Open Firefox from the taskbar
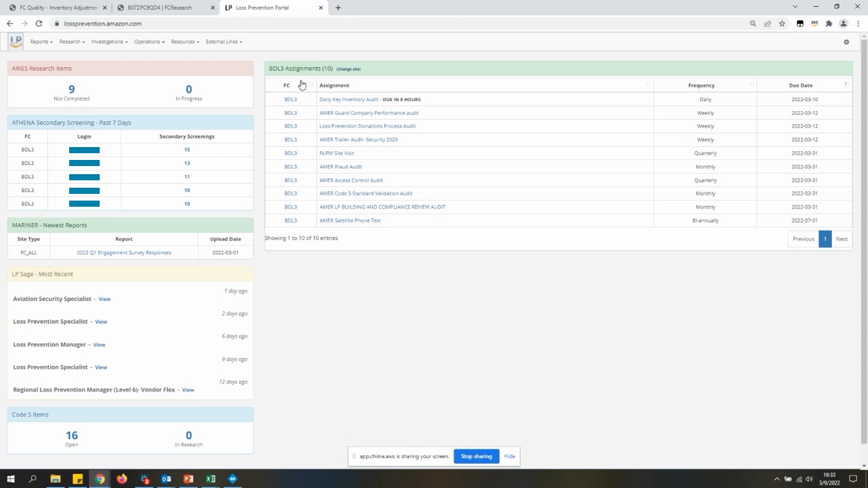The image size is (868, 488). tap(122, 479)
